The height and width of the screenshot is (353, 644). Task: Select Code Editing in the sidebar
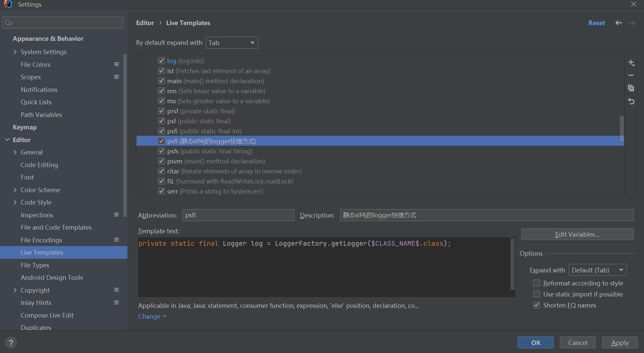(39, 164)
